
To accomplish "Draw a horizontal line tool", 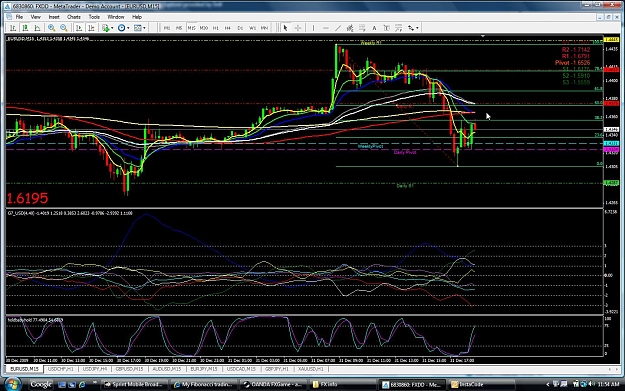I will tap(326, 28).
